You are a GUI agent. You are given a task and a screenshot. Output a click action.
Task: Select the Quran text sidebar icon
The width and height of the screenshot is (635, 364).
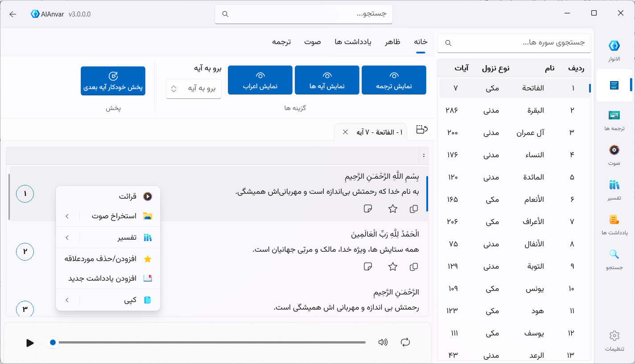[x=614, y=85]
